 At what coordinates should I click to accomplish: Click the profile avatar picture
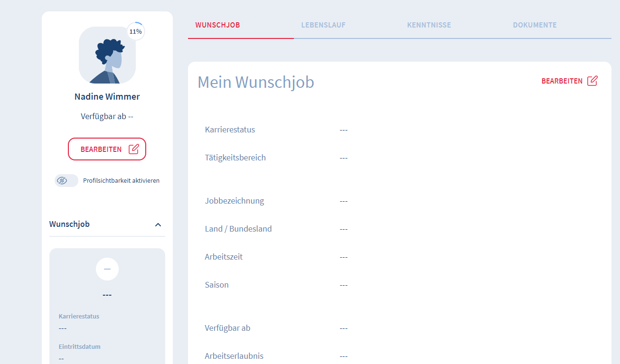click(x=107, y=55)
